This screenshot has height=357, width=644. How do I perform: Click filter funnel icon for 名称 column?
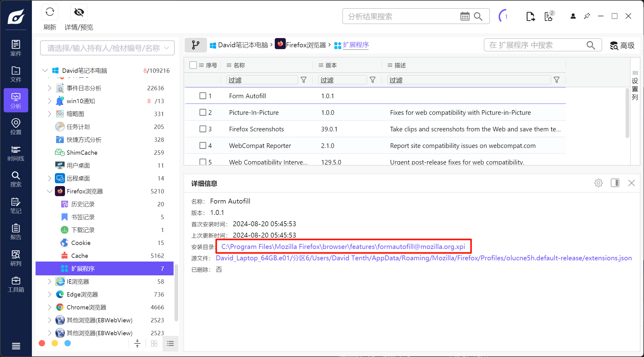304,80
